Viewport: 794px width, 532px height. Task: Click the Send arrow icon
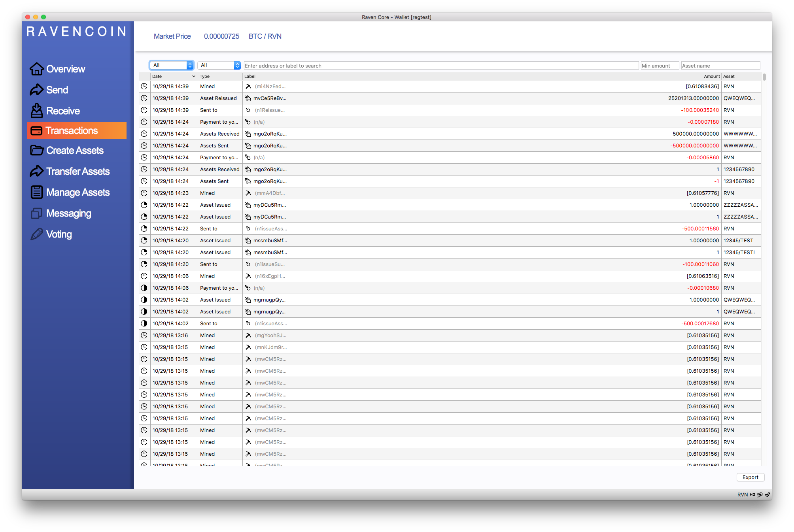pyautogui.click(x=36, y=90)
